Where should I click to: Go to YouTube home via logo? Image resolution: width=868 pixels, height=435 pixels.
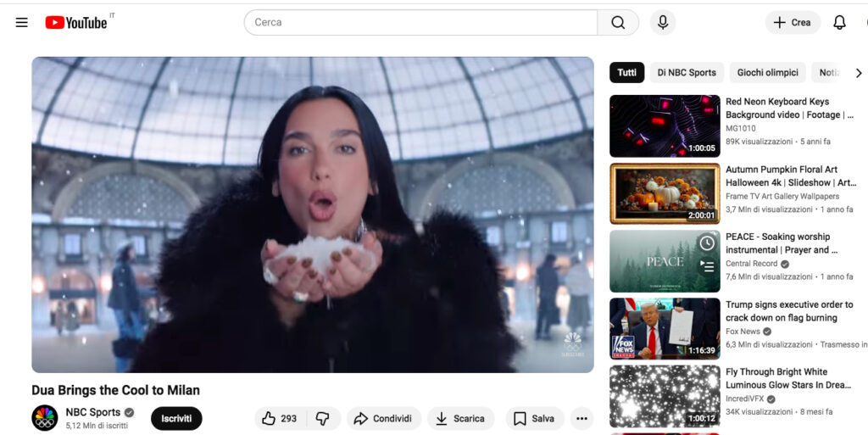tap(75, 22)
